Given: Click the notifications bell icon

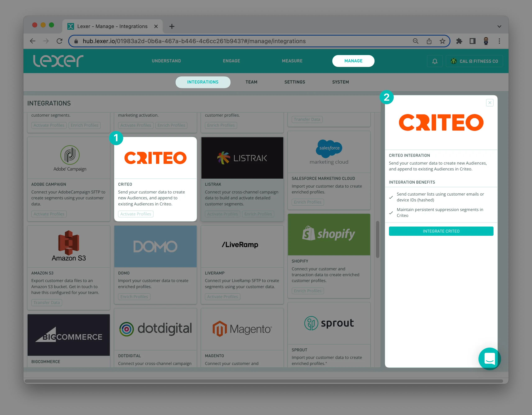Looking at the screenshot, I should click(435, 61).
